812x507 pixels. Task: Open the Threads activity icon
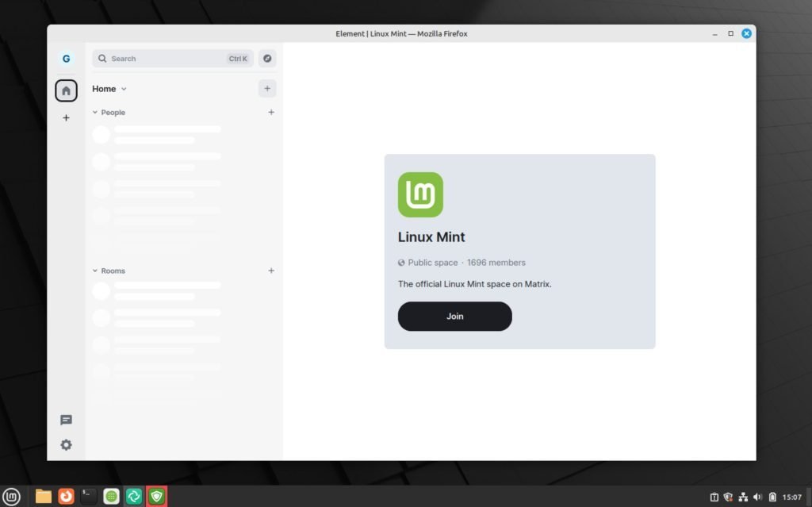[66, 420]
